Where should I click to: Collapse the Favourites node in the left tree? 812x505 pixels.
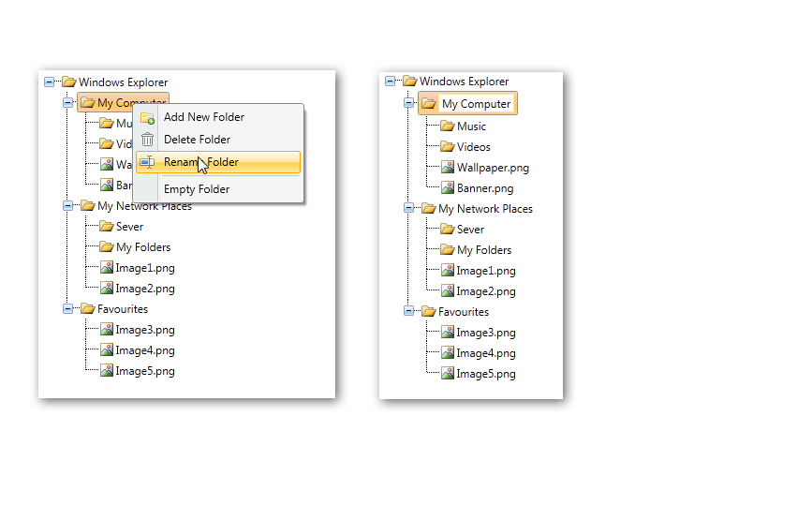coord(67,309)
